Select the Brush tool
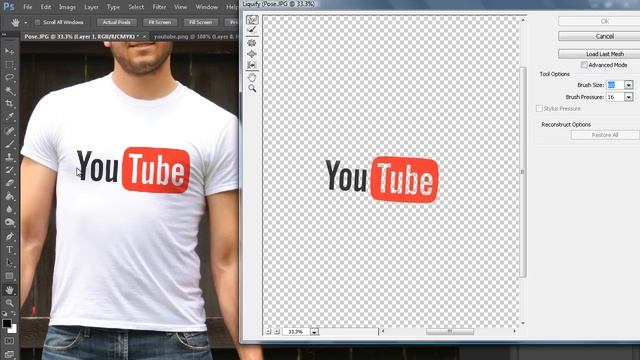 coord(9,144)
